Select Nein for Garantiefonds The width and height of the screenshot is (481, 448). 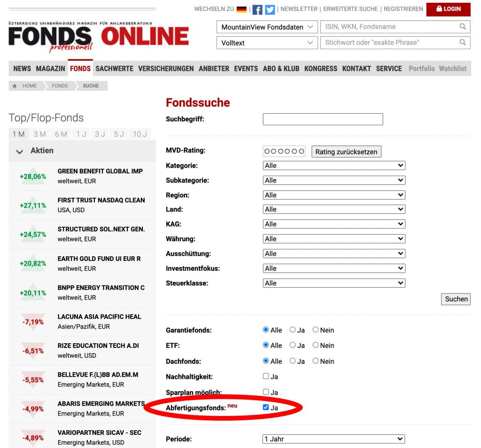tap(315, 330)
